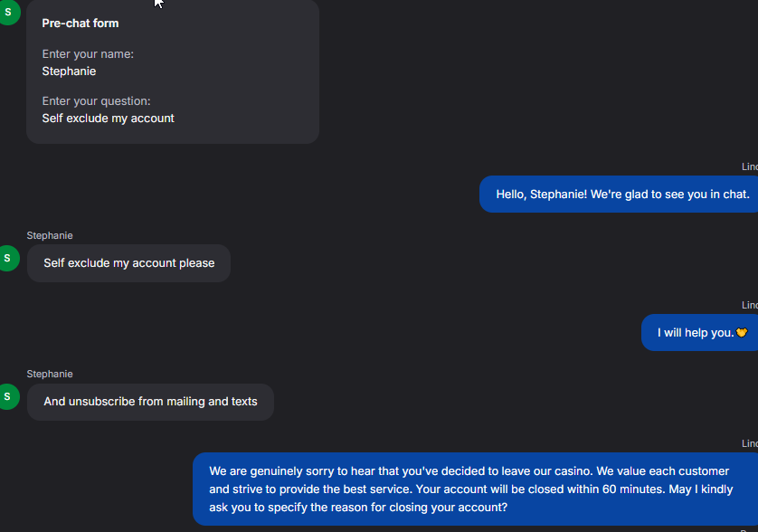Click the agent name above the apology message
The image size is (758, 532).
coord(749,443)
